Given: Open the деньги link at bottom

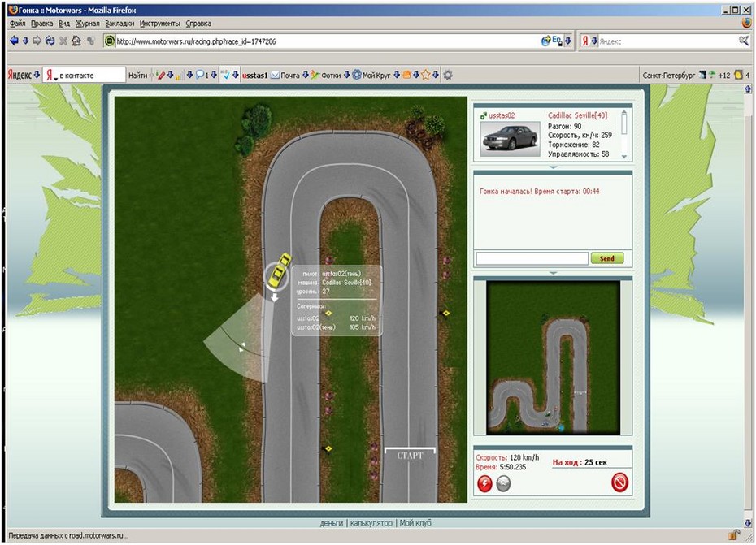Looking at the screenshot, I should click(x=332, y=523).
